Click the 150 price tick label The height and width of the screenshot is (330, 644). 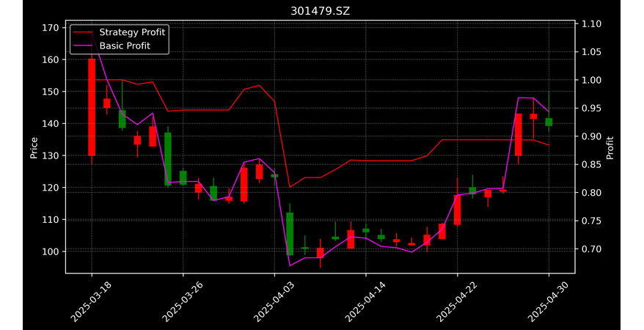click(51, 92)
